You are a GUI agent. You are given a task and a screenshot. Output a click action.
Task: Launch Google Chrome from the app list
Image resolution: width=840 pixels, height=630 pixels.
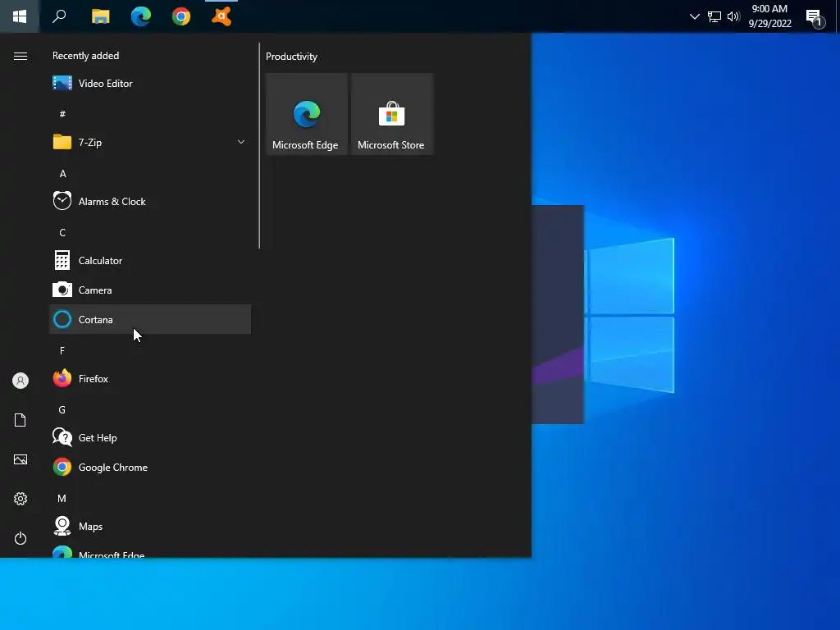(x=150, y=467)
